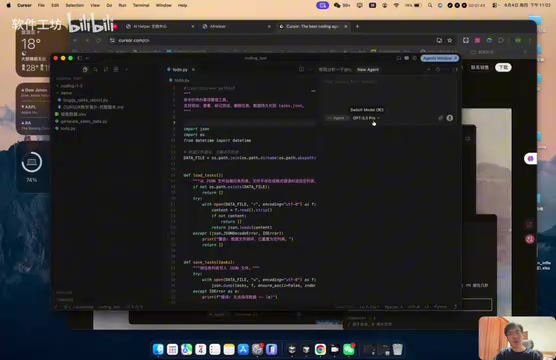Screen dimensions: 556x360
Task: Open the AAPL row in stocks widget
Action: coord(34,109)
